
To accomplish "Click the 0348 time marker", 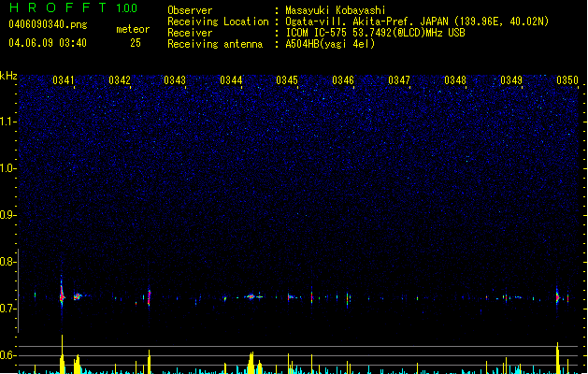I will pyautogui.click(x=455, y=80).
